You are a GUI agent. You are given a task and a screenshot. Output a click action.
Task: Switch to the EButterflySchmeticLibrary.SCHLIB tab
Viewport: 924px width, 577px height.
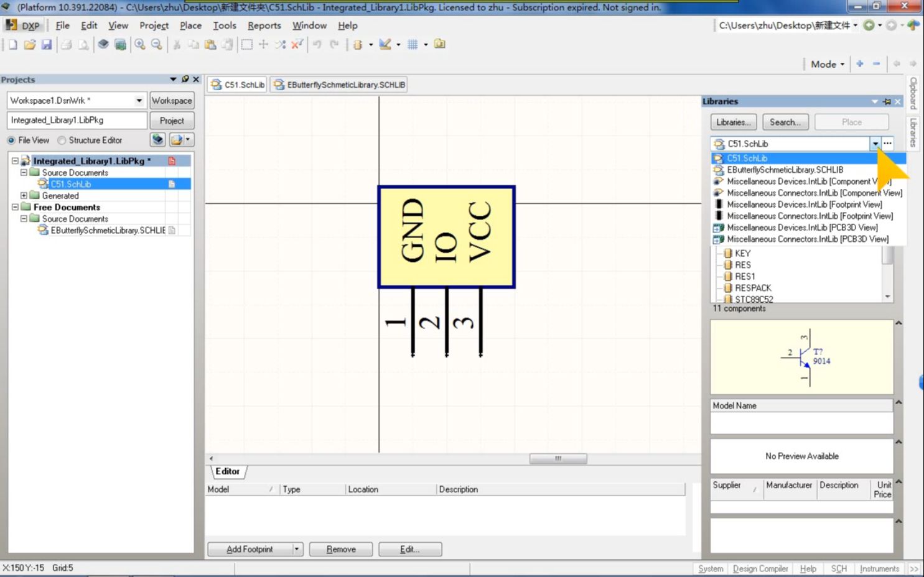pos(339,85)
